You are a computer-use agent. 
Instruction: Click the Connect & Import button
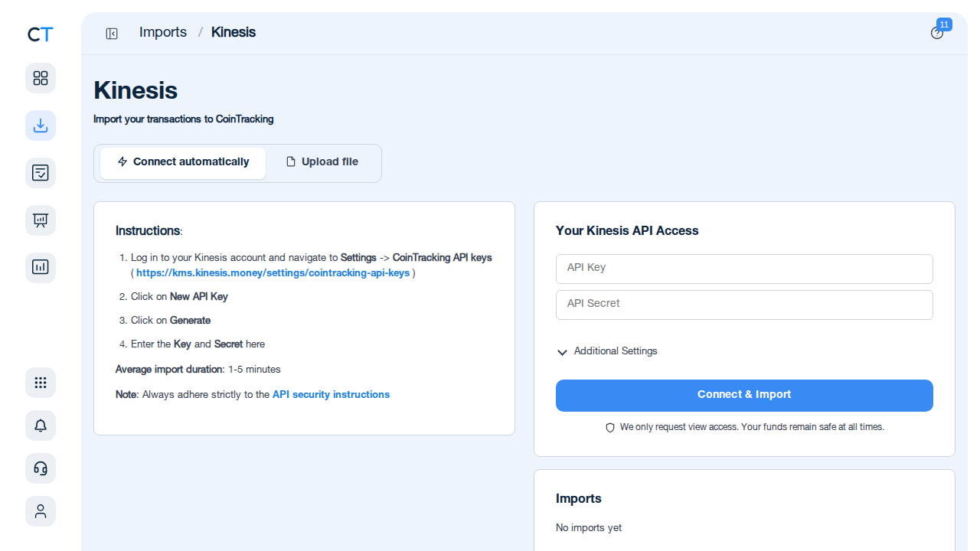pyautogui.click(x=744, y=396)
